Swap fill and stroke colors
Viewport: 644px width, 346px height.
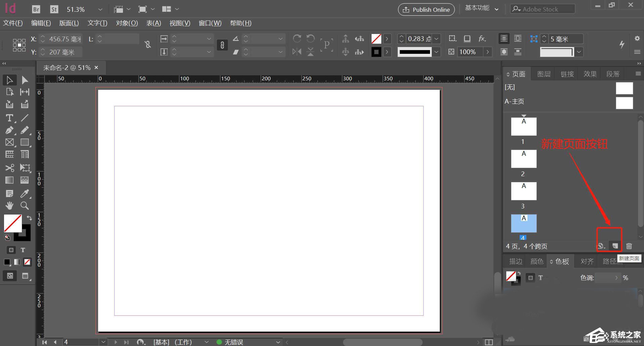(x=29, y=218)
